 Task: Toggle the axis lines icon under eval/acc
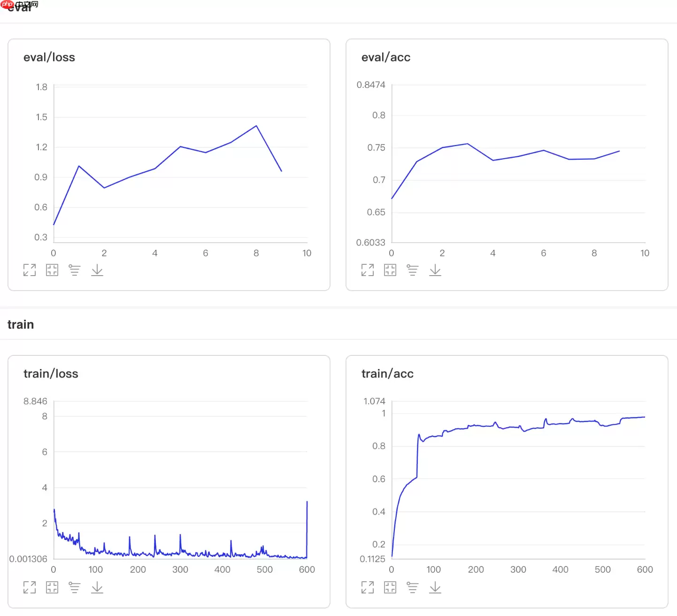point(413,270)
